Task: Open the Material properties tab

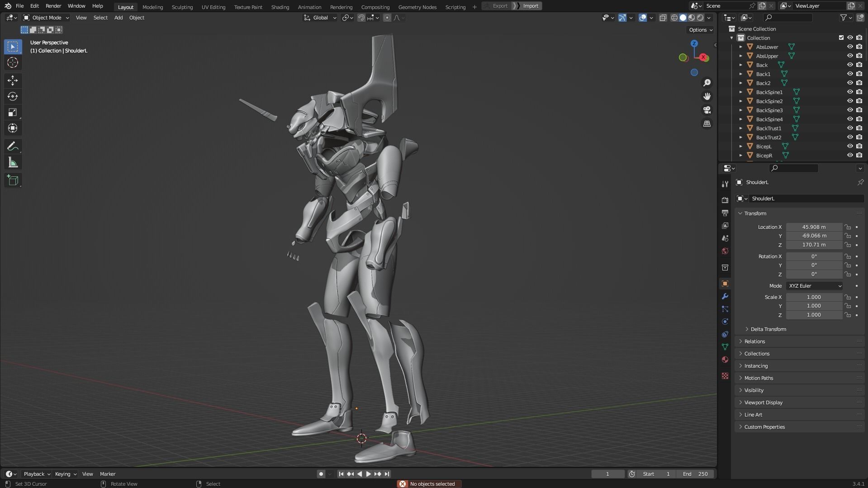Action: (725, 360)
